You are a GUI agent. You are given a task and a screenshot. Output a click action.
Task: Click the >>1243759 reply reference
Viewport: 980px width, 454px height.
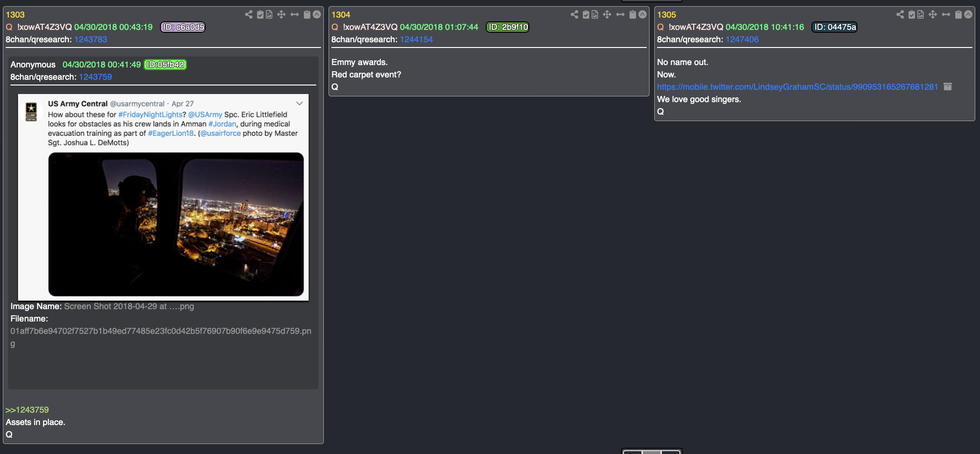[27, 410]
